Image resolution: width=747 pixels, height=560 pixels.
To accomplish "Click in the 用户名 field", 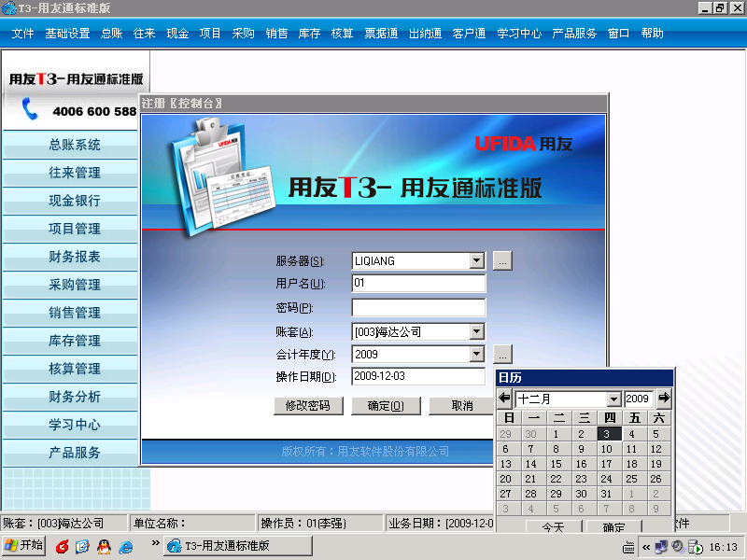I will (418, 284).
